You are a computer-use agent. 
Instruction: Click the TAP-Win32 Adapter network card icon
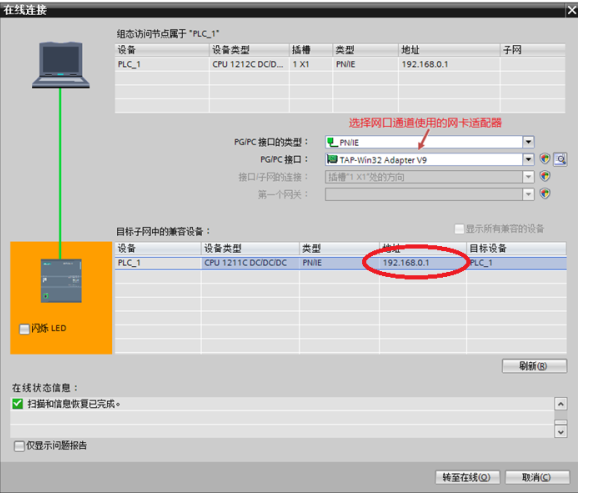(x=332, y=160)
